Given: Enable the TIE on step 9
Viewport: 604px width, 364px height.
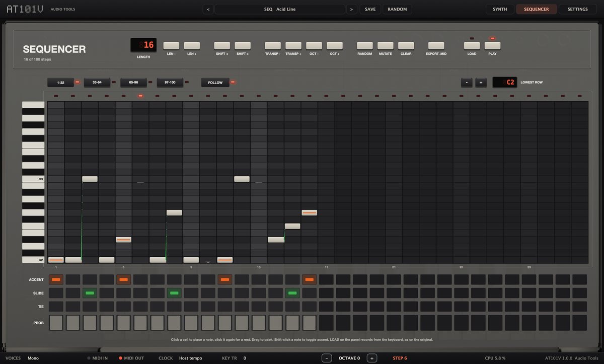Looking at the screenshot, I should 191,306.
